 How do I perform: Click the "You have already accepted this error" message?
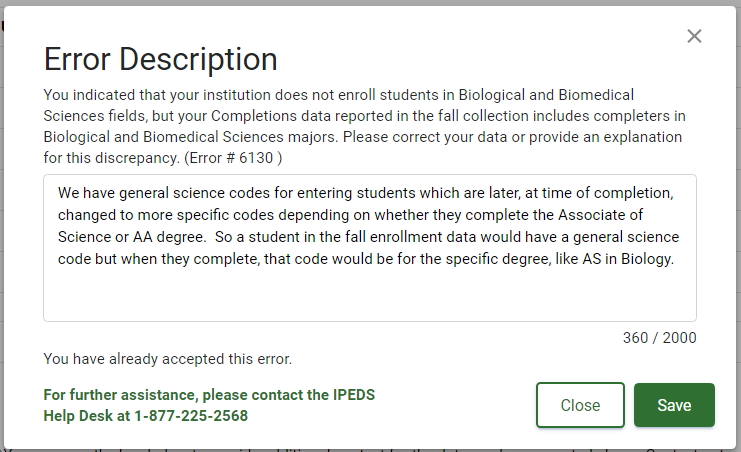point(168,358)
